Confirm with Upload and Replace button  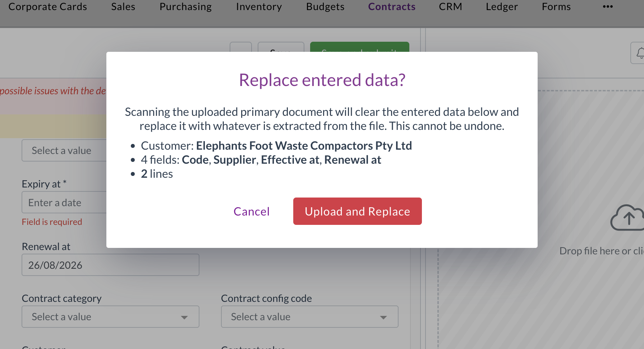coord(357,211)
